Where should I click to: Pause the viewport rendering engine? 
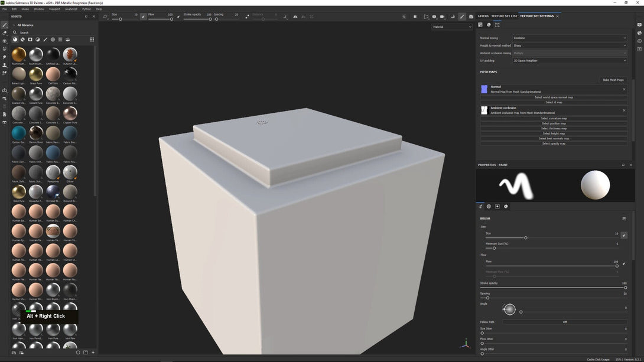pos(415,17)
